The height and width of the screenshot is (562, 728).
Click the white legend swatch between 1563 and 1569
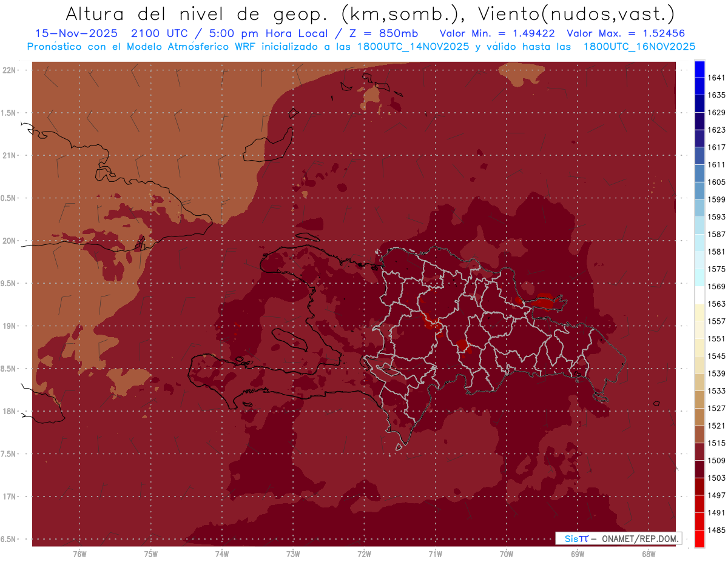click(699, 295)
